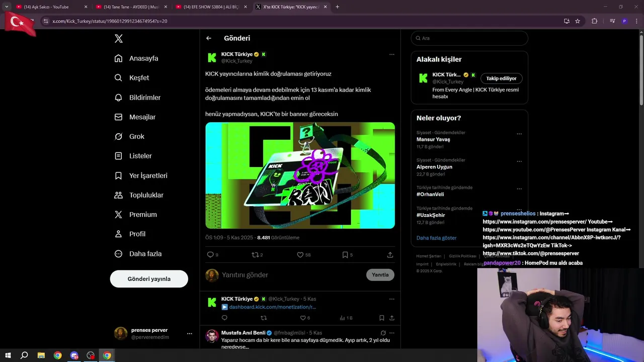Click the X logo in sidebar
Image resolution: width=644 pixels, height=362 pixels.
[x=118, y=39]
